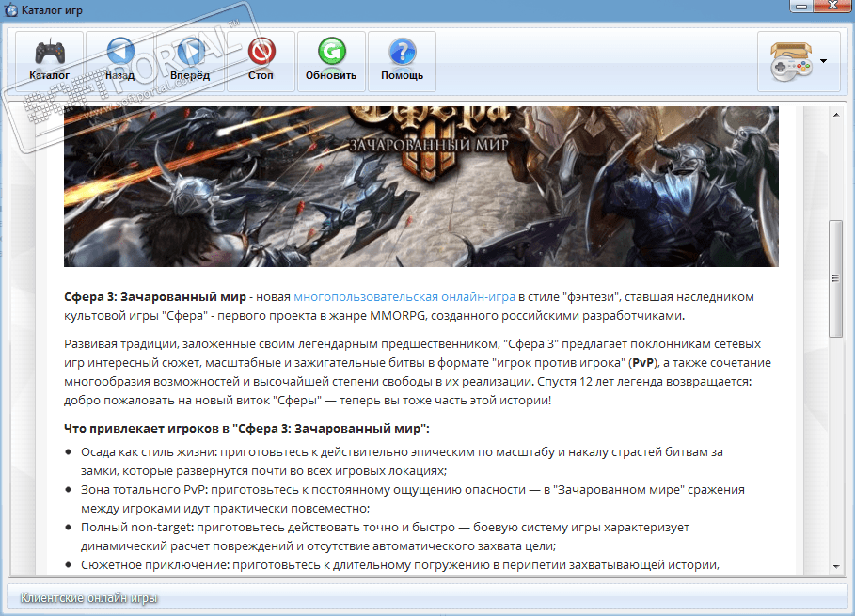The image size is (855, 616).
Task: Go back with the Назад arrow
Action: (120, 60)
